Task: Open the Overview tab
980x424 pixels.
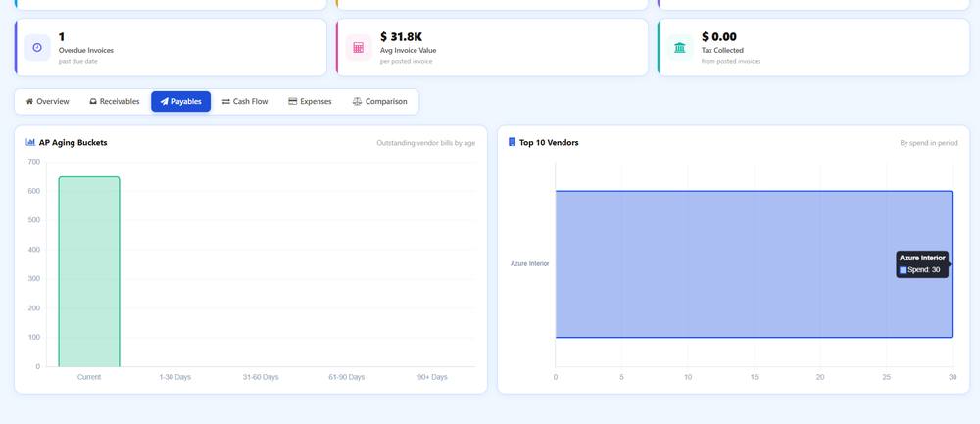Action: pos(47,101)
